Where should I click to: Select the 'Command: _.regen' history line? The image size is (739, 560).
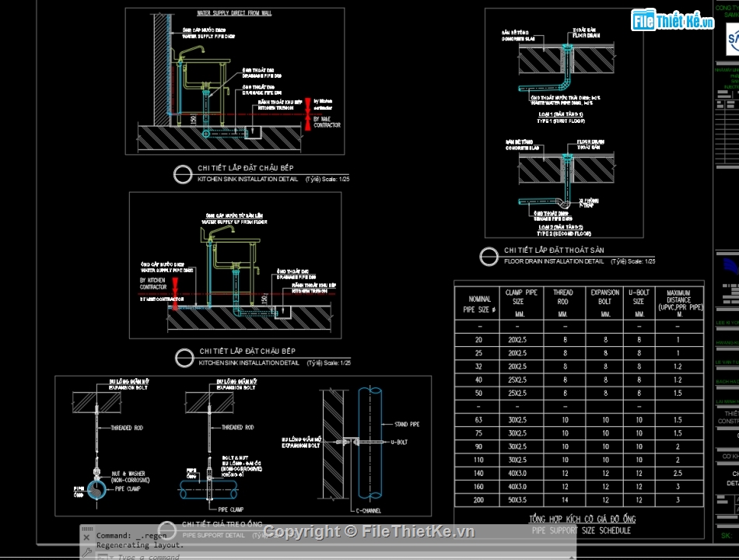(x=131, y=535)
